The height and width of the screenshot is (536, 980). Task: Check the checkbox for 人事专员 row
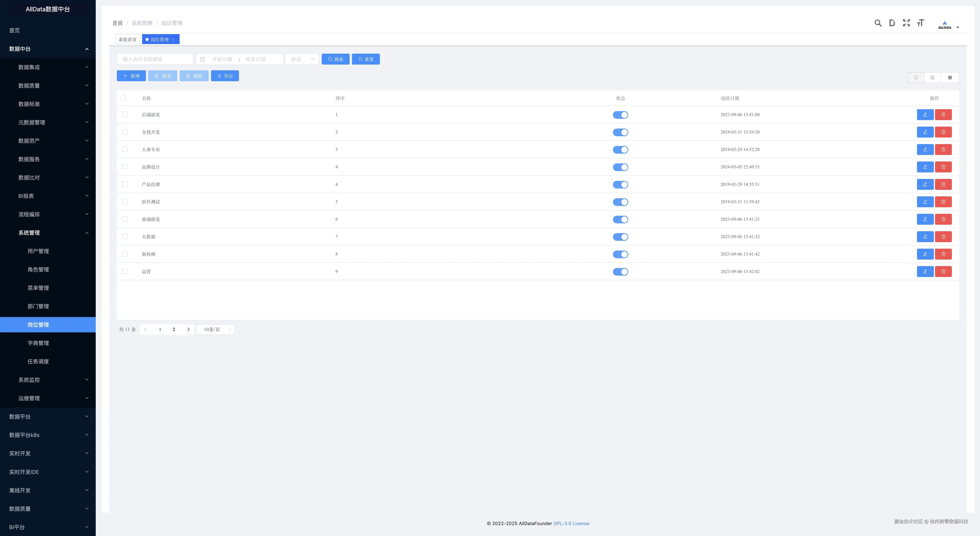coord(125,149)
